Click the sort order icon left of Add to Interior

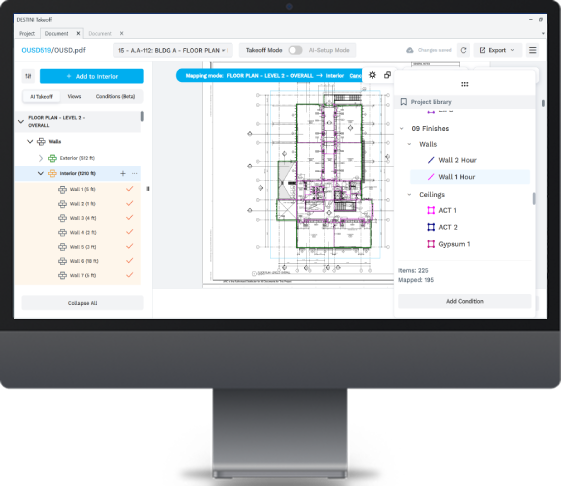28,76
